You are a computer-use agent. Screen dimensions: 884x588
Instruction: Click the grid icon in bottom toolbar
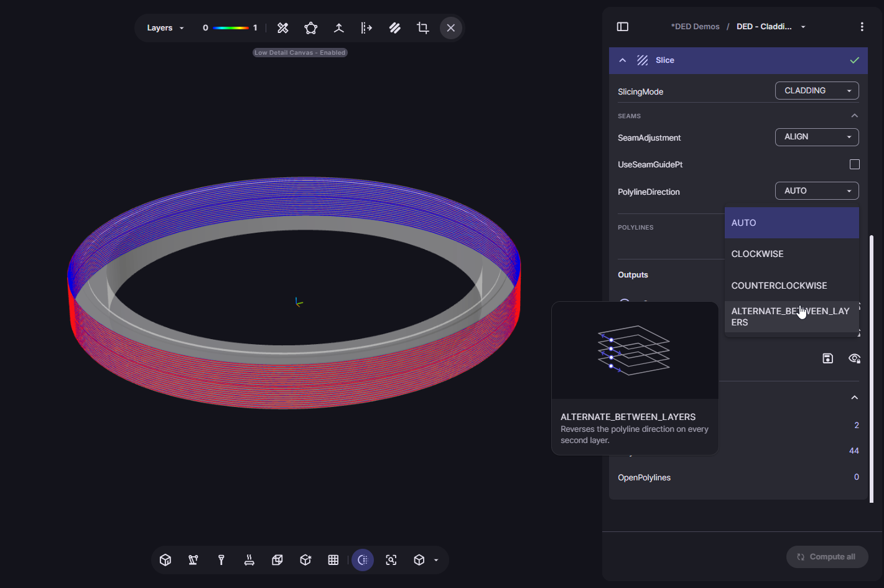click(333, 560)
